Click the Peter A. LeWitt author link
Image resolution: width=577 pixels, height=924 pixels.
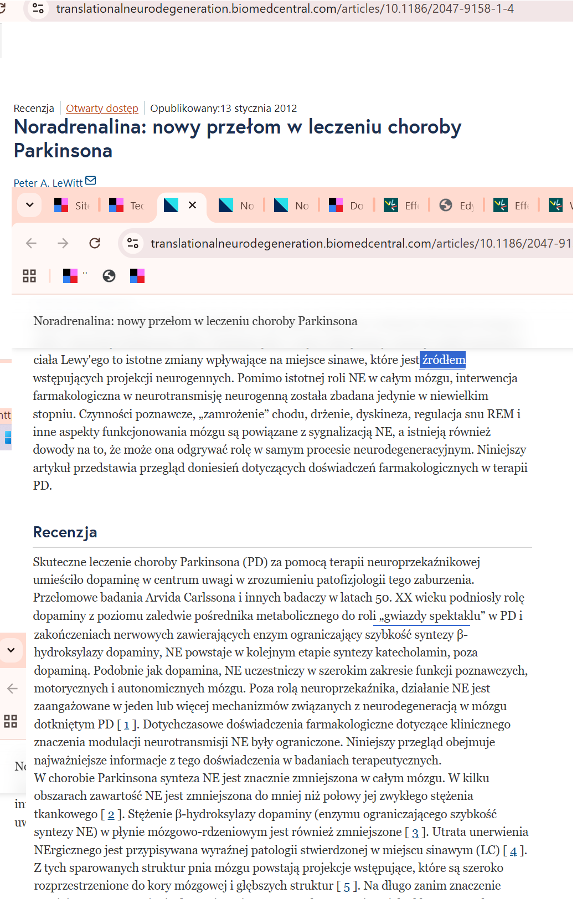pos(48,183)
